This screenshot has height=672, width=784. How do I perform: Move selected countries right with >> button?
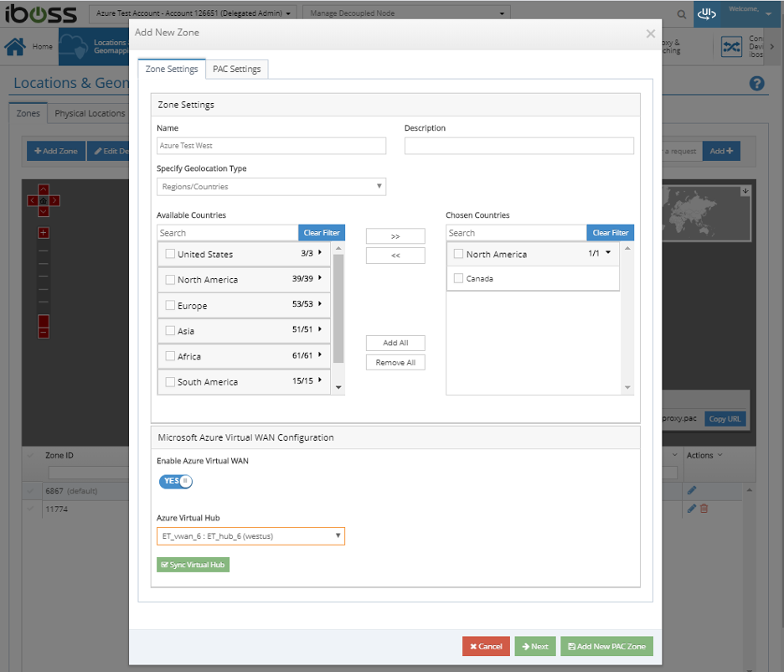(395, 236)
